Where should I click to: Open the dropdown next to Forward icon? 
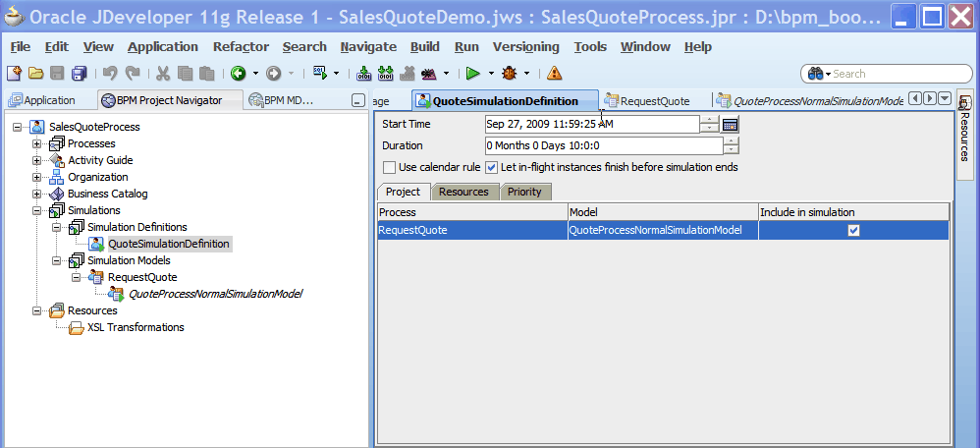(291, 74)
